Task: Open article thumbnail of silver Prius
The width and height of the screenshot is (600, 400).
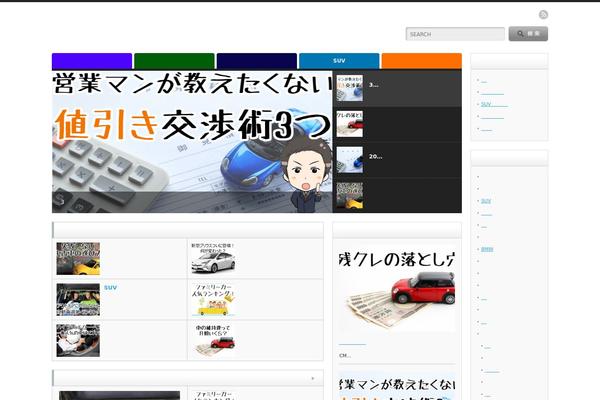Action: 213,258
